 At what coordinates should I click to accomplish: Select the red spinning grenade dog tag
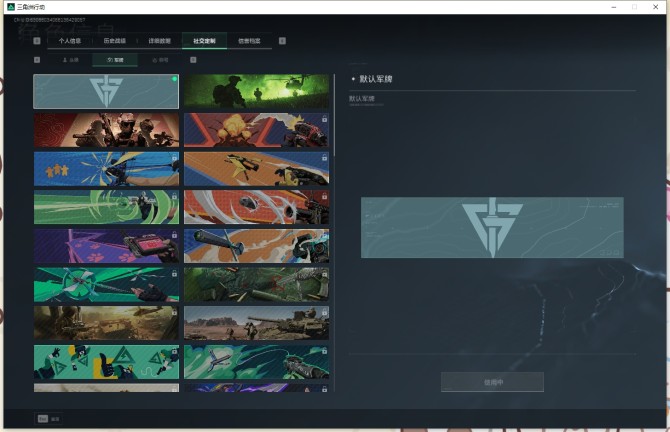[x=256, y=207]
